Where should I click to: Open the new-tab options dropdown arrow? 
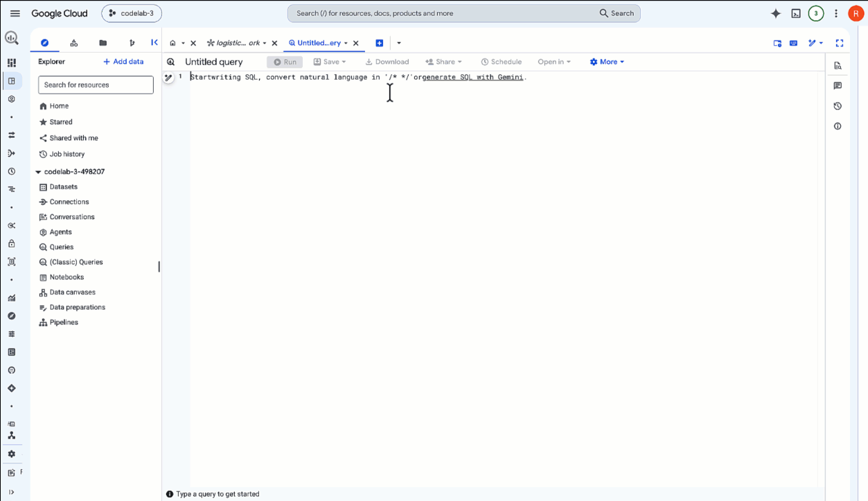399,43
